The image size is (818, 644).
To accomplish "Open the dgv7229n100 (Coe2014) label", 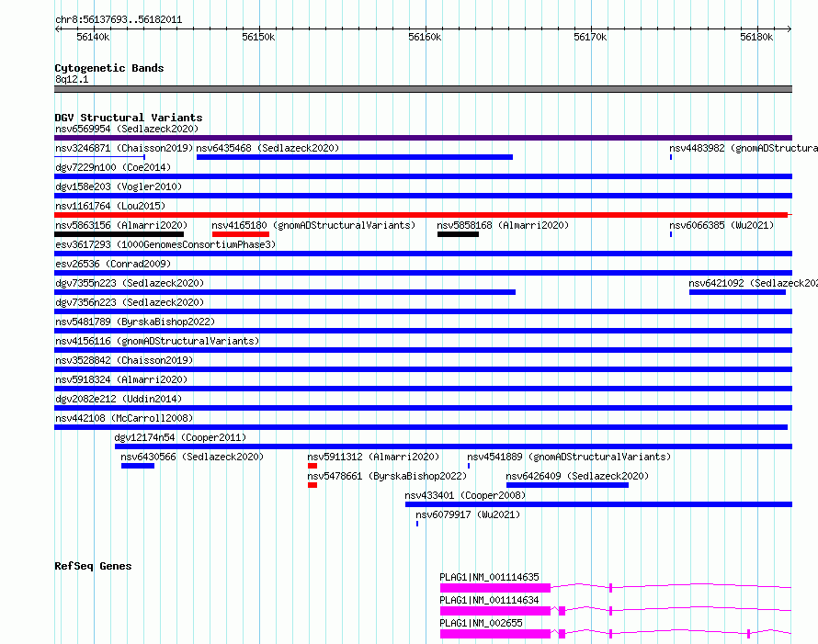I will click(x=113, y=167).
